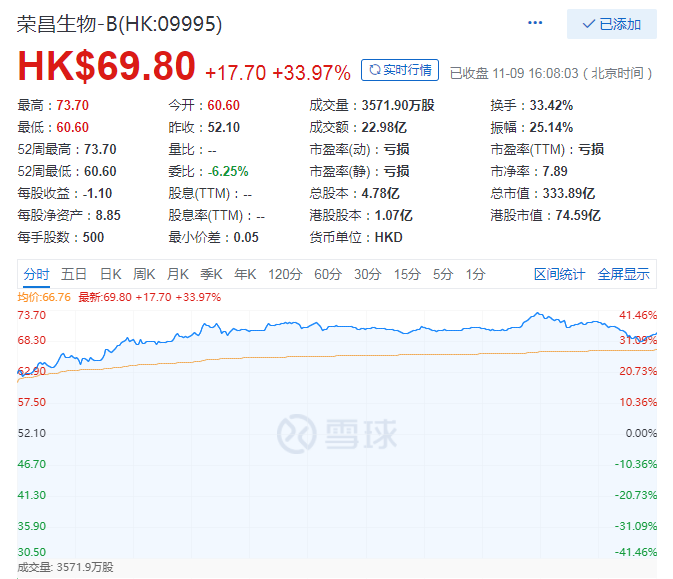Select the 年K chart tab

coord(245,274)
